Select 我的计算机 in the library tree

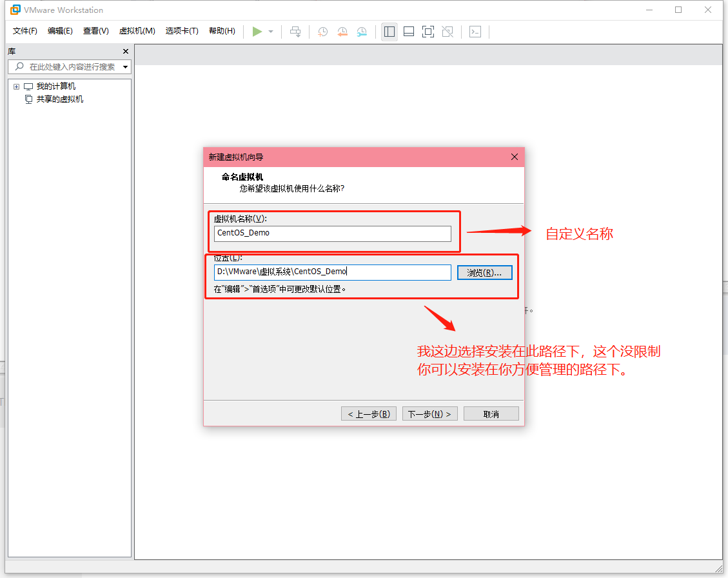coord(55,86)
